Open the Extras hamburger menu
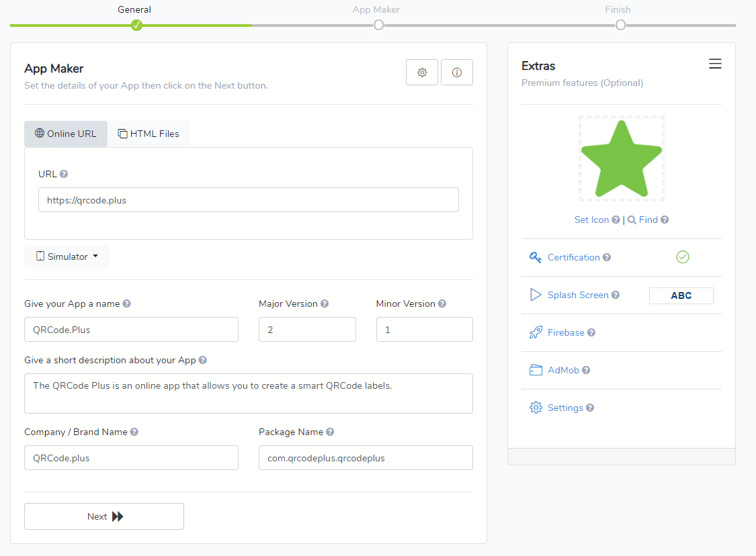Image resolution: width=756 pixels, height=556 pixels. pos(715,64)
